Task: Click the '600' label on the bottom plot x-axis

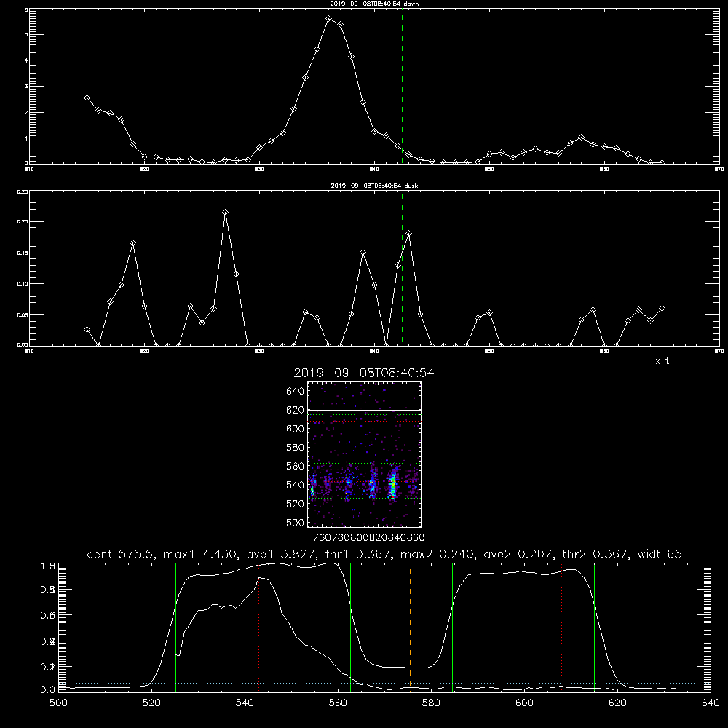Action: click(524, 703)
